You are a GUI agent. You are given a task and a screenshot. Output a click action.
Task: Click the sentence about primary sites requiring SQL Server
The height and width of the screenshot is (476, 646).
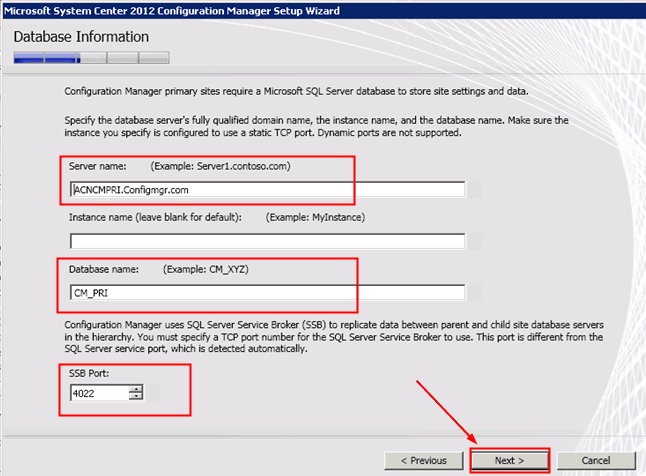(x=296, y=91)
